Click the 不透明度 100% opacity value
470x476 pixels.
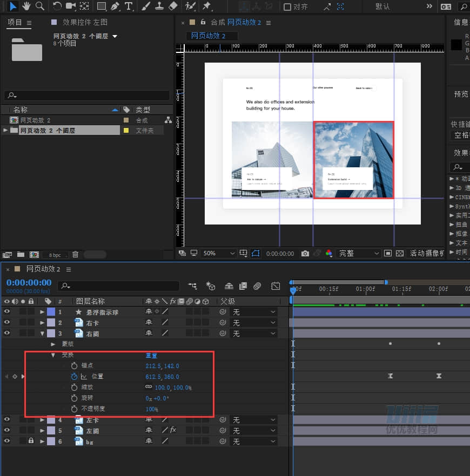151,409
